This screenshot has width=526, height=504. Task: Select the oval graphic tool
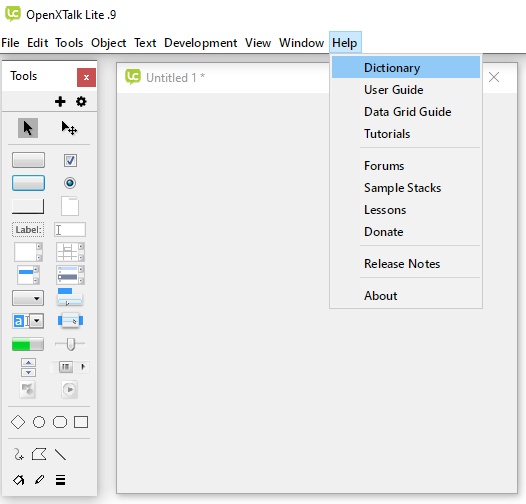point(39,422)
